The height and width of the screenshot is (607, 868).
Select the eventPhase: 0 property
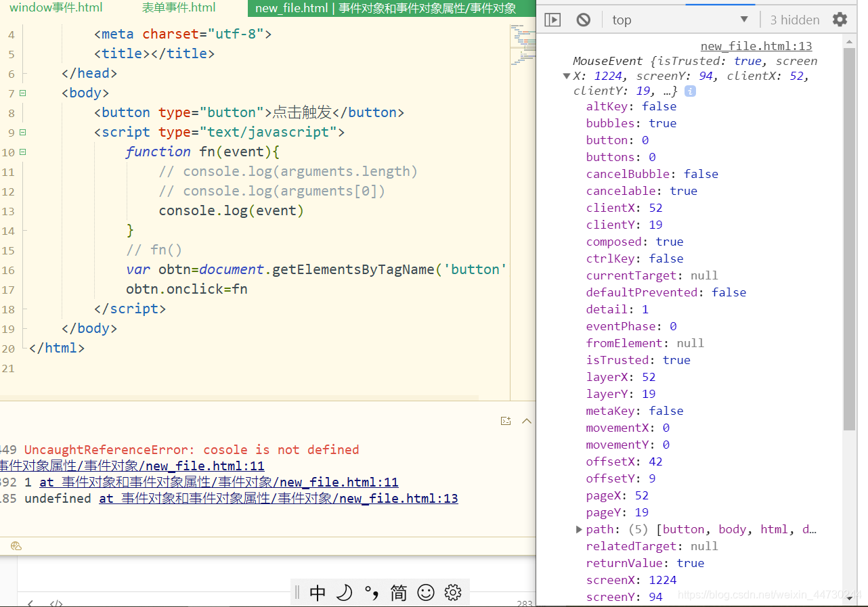[x=632, y=326]
